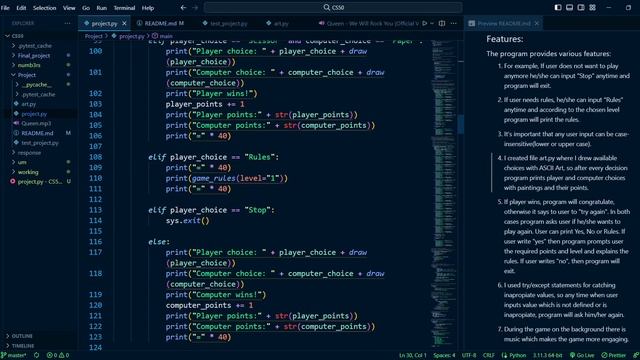Screen dimensions: 640x360
Task: Open the File menu
Action: tap(5, 8)
